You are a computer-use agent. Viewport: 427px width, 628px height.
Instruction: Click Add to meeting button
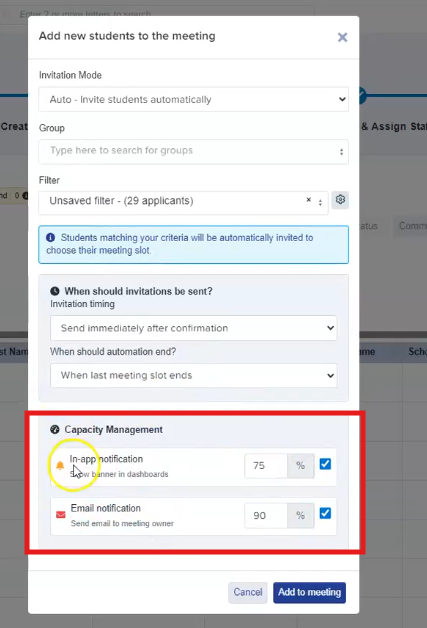pos(309,592)
